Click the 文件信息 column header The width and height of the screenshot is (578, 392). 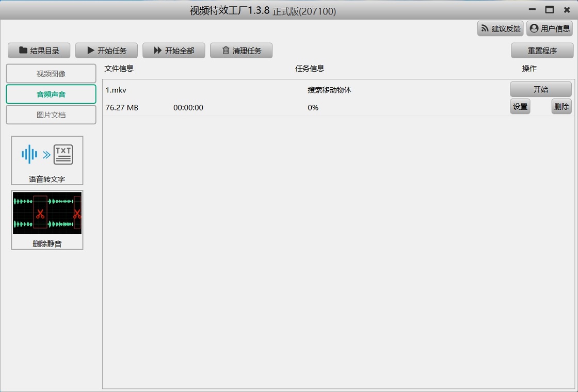pos(119,68)
